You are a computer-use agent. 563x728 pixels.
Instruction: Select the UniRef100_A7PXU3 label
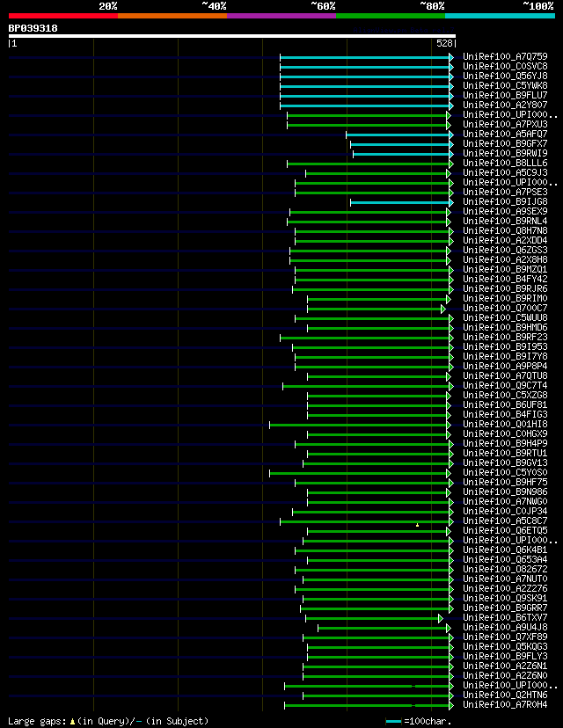505,125
